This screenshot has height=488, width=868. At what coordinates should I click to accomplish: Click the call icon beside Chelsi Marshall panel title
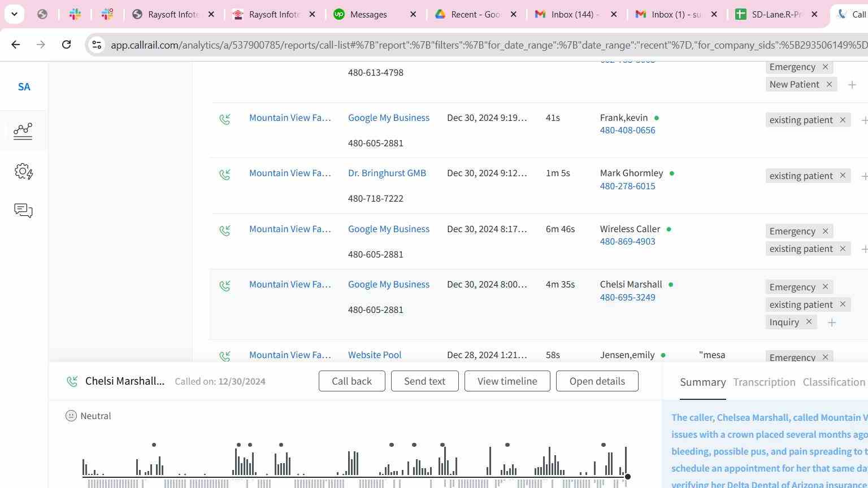click(x=72, y=382)
